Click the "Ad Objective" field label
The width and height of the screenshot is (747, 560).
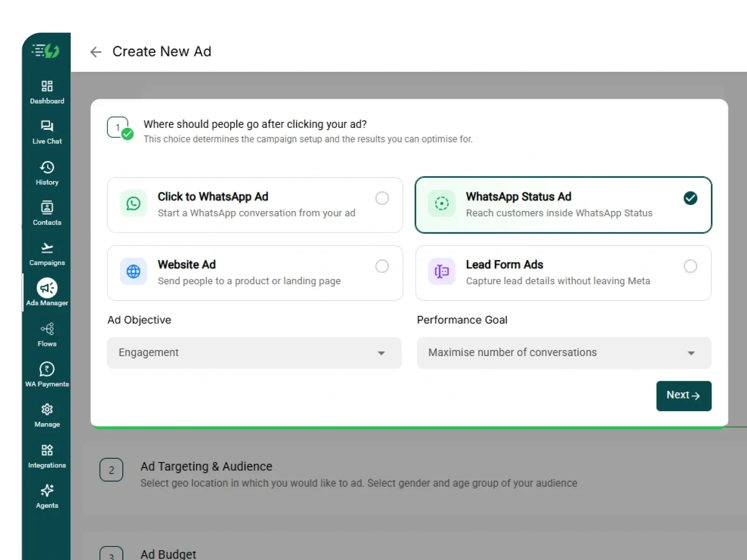point(139,320)
